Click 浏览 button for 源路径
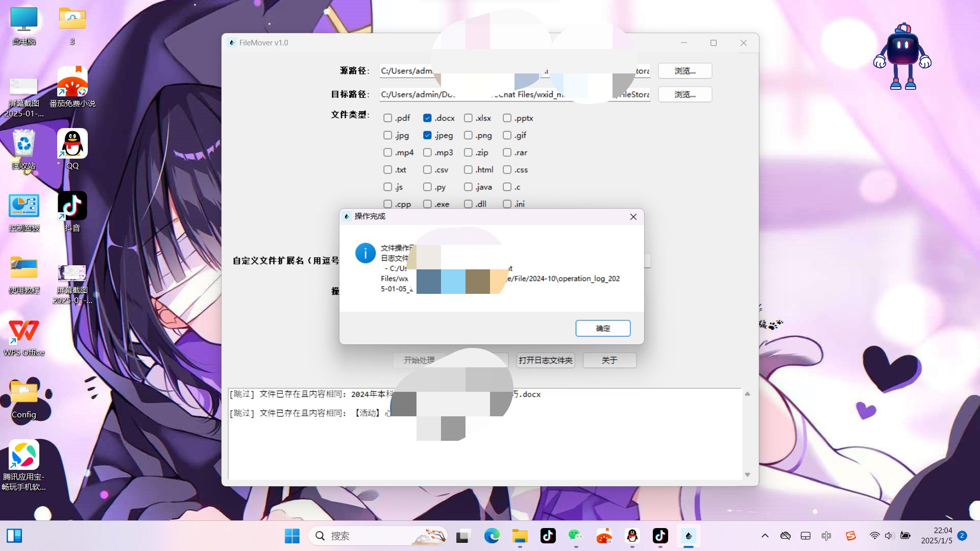980x551 pixels. 685,71
